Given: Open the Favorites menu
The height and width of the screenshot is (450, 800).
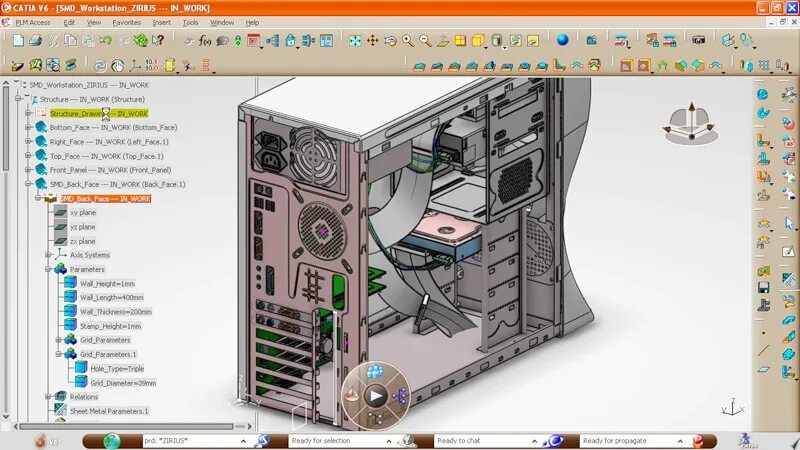Looking at the screenshot, I should tap(127, 22).
